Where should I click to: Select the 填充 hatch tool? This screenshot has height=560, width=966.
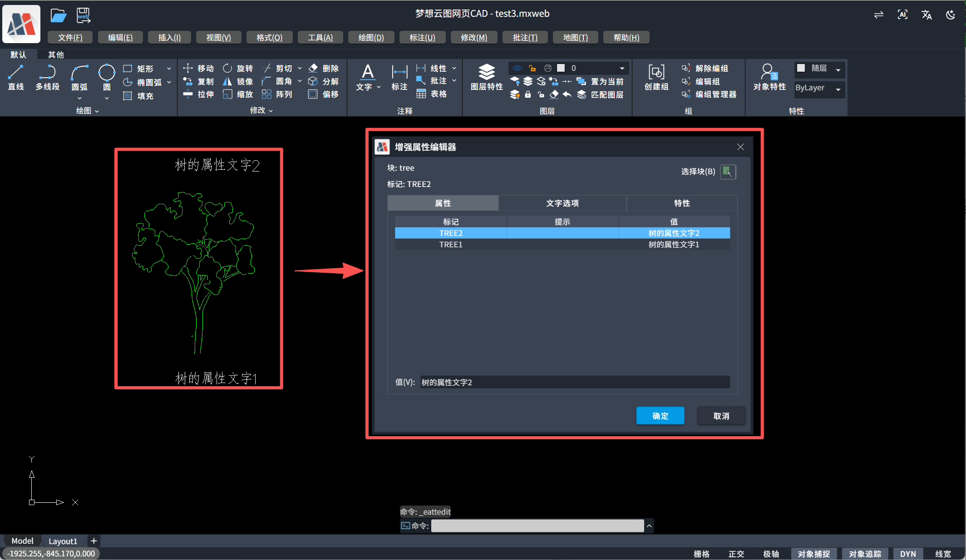coord(139,96)
